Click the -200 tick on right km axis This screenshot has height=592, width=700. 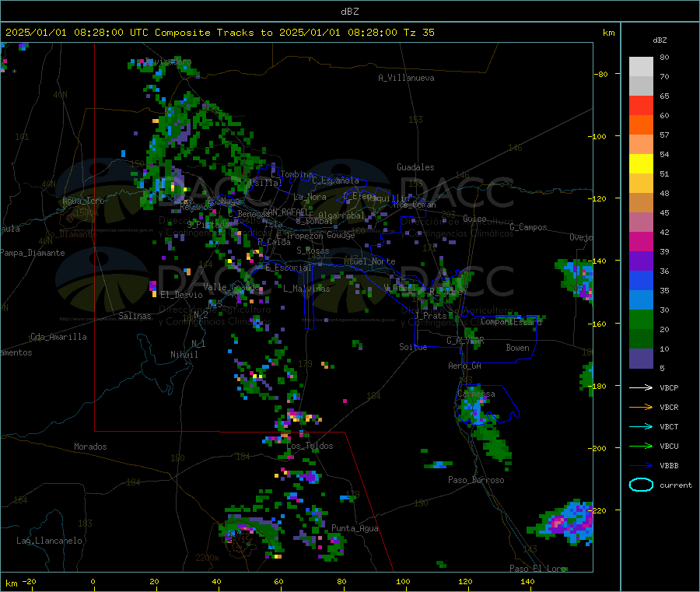(599, 448)
